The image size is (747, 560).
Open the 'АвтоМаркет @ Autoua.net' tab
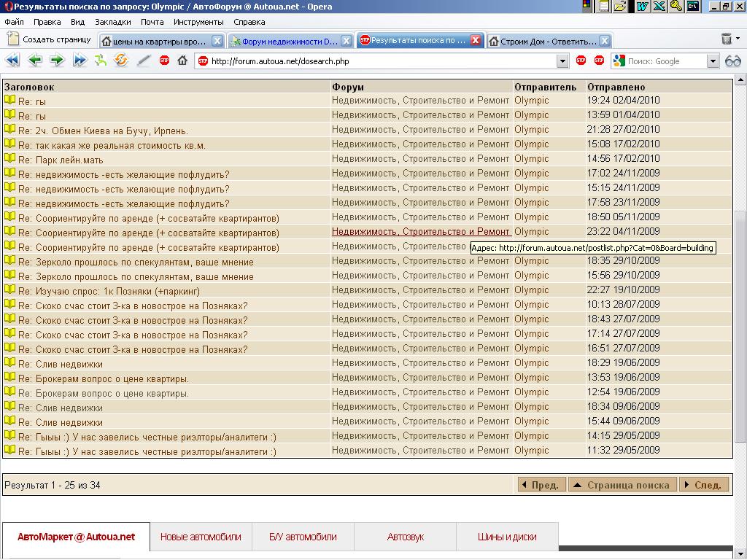click(76, 537)
